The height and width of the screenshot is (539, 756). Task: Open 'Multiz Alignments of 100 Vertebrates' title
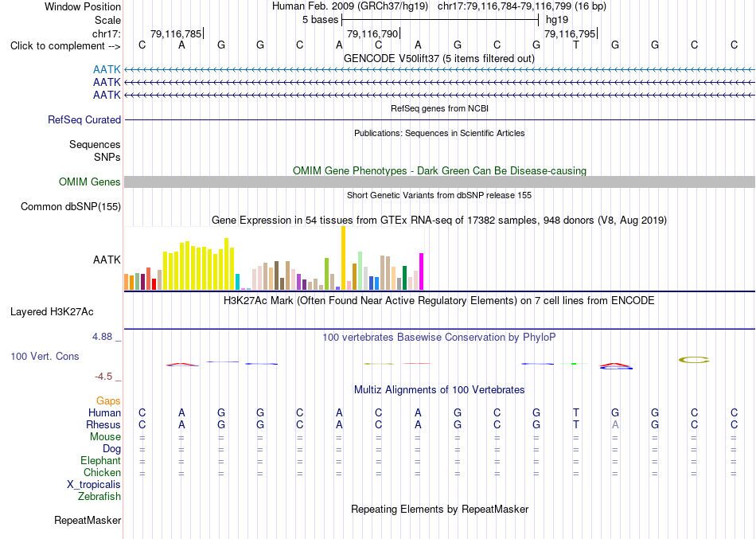pos(439,390)
